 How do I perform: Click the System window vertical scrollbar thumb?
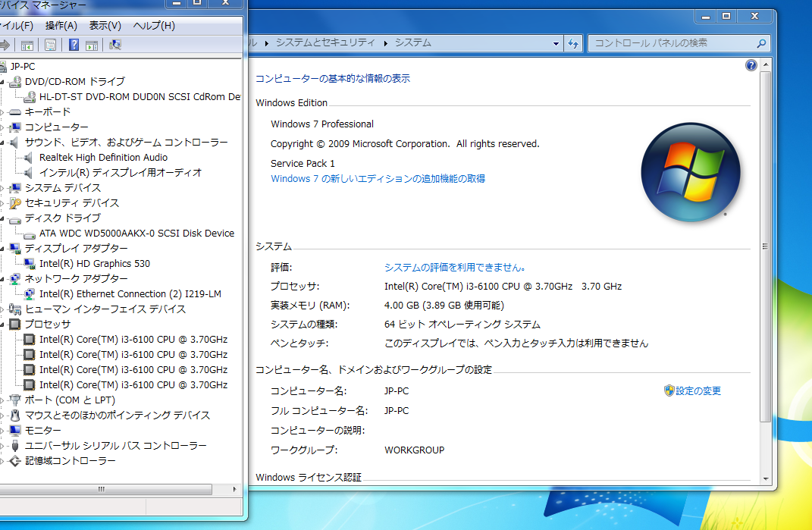765,247
